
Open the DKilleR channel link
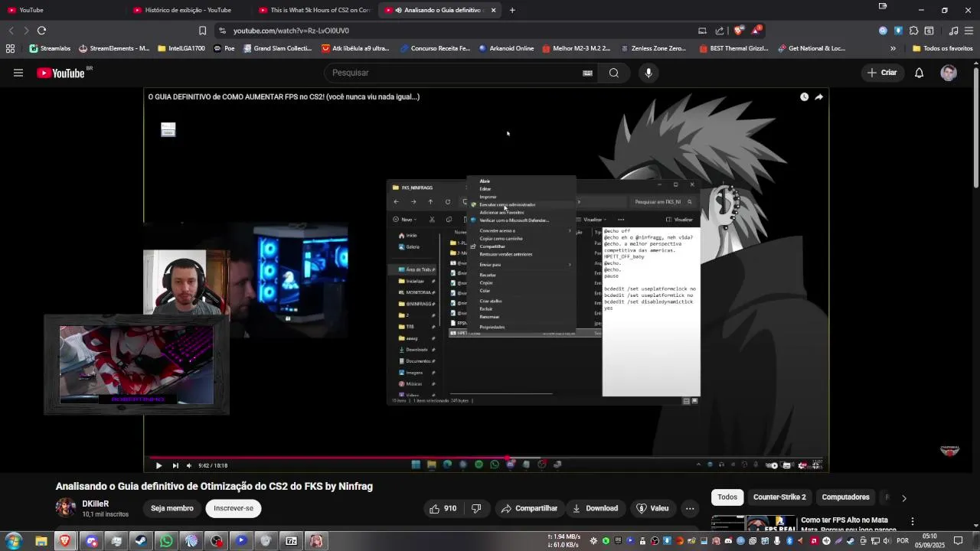pyautogui.click(x=96, y=504)
